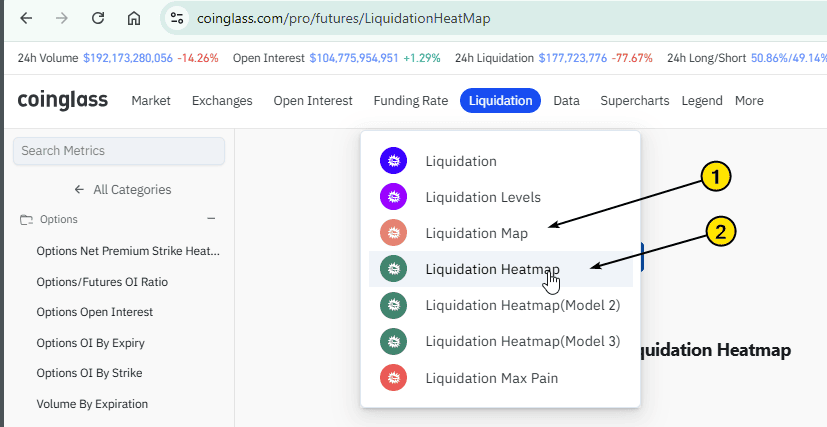Click the salmon Liquidation Map icon
The width and height of the screenshot is (827, 427).
point(393,233)
